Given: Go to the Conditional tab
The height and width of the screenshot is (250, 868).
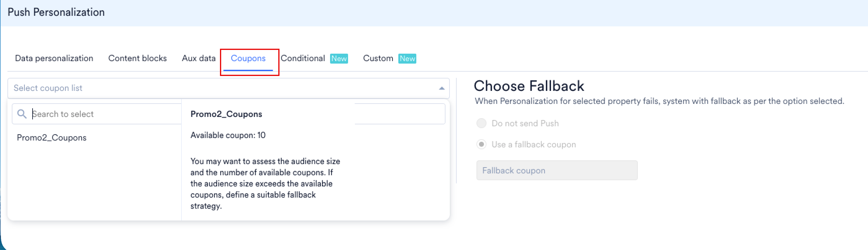Looking at the screenshot, I should click(x=302, y=58).
